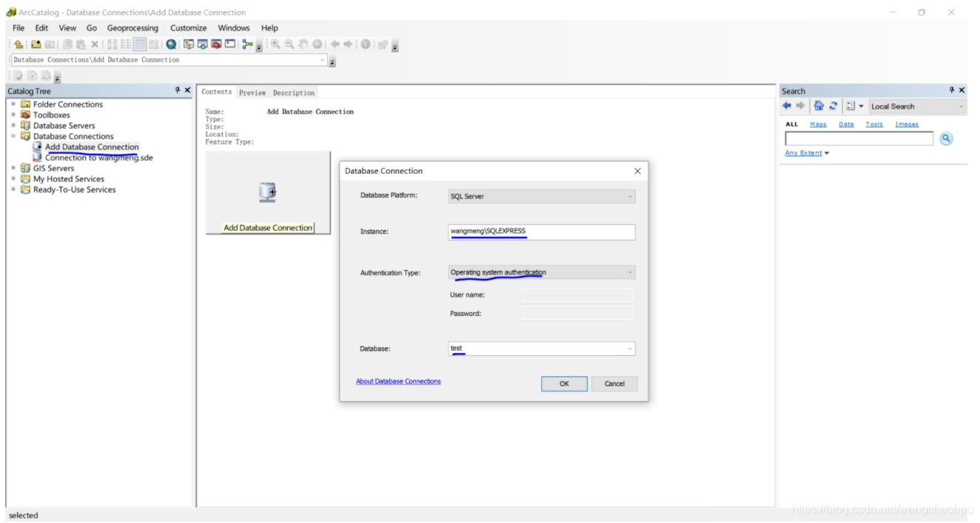The width and height of the screenshot is (980, 523).
Task: Click Cancel in Database Connection dialog
Action: (614, 384)
